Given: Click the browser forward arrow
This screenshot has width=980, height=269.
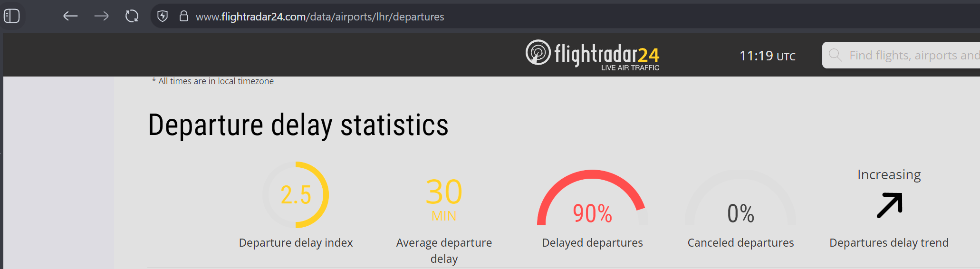Looking at the screenshot, I should tap(101, 16).
